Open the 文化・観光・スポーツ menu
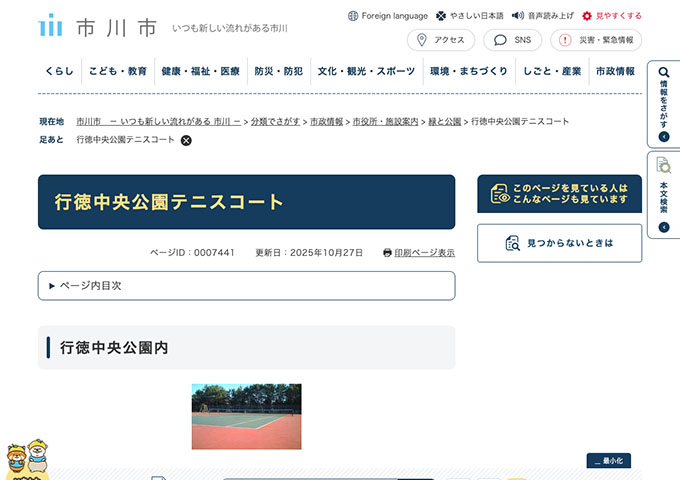The width and height of the screenshot is (680, 480). pyautogui.click(x=366, y=71)
